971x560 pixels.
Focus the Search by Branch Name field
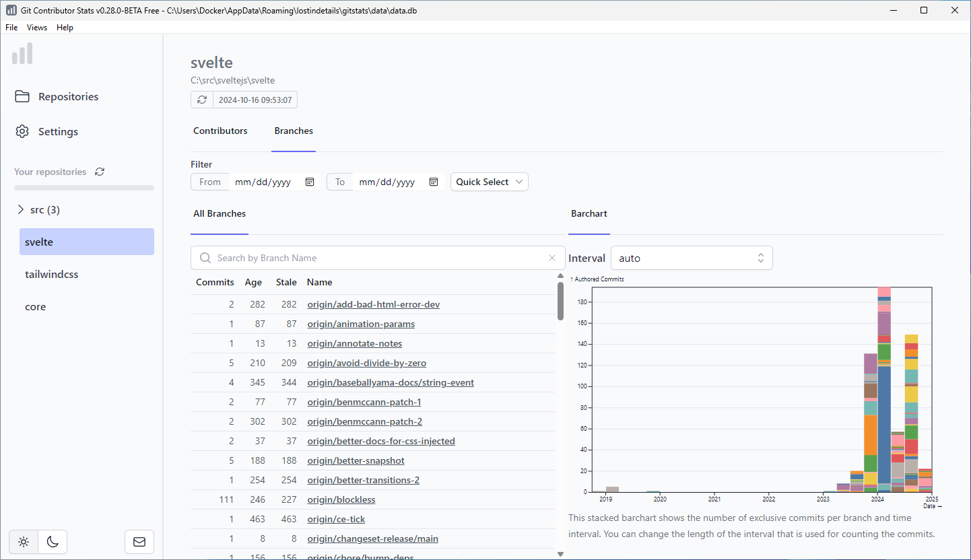(x=378, y=258)
